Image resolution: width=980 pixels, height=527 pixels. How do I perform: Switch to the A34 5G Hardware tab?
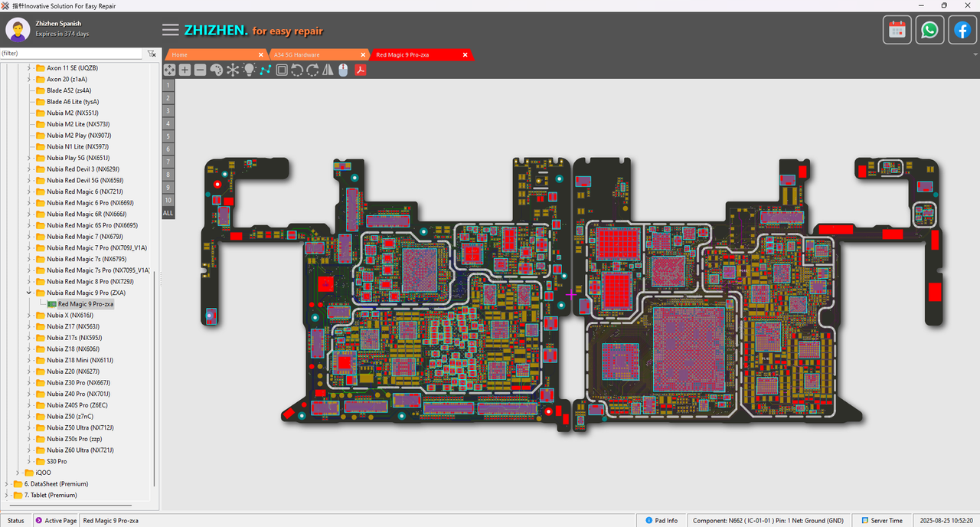318,54
